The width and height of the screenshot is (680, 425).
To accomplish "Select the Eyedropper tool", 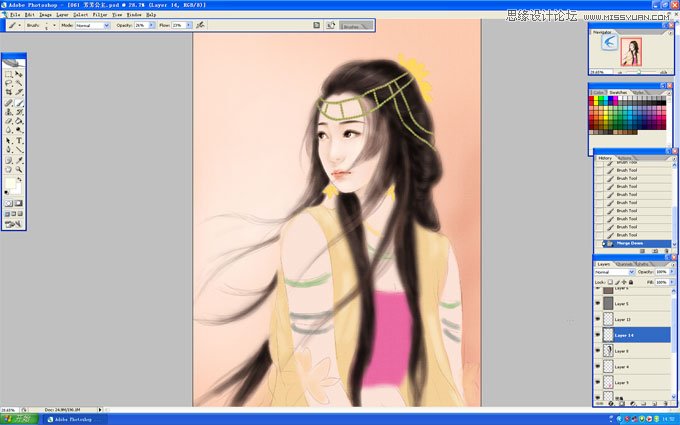I will [19, 160].
